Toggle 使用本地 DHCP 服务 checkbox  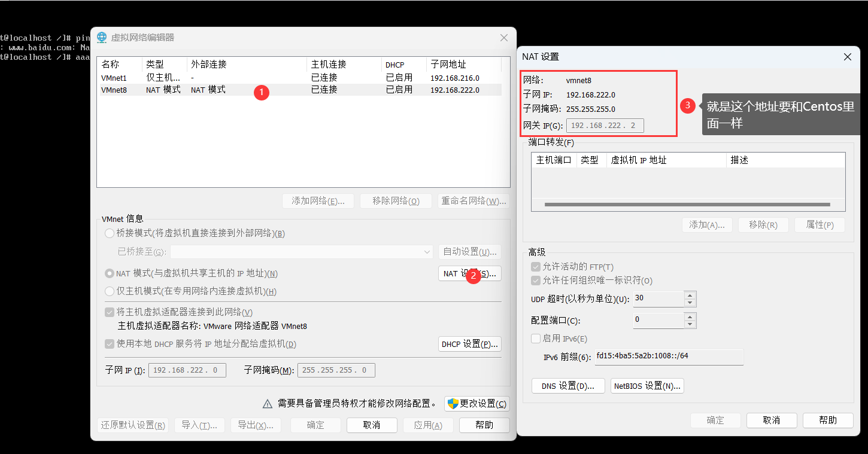tap(110, 344)
